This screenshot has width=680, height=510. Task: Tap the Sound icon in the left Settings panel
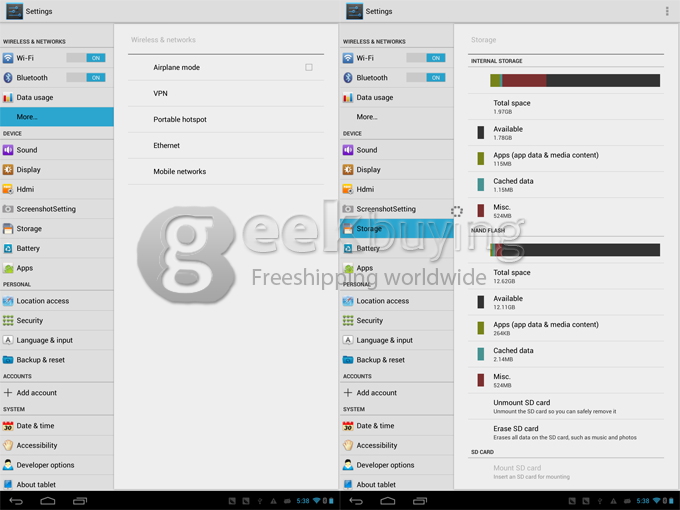tap(8, 150)
